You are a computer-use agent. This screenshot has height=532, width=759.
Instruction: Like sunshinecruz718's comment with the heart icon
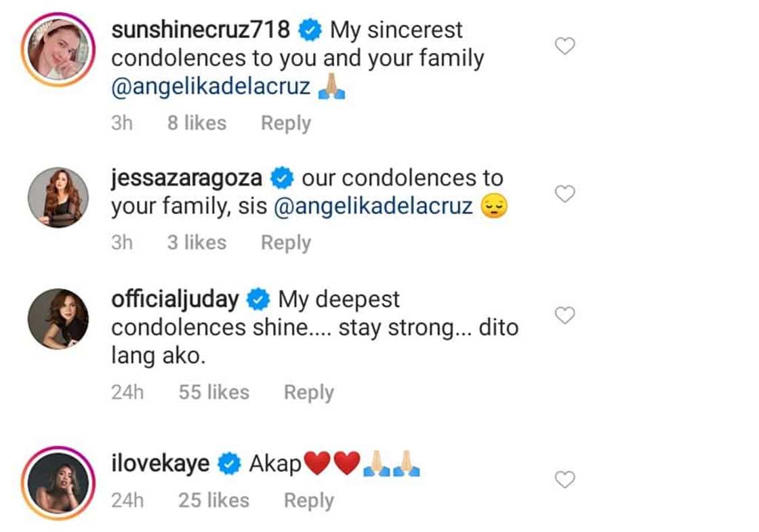coord(565,46)
